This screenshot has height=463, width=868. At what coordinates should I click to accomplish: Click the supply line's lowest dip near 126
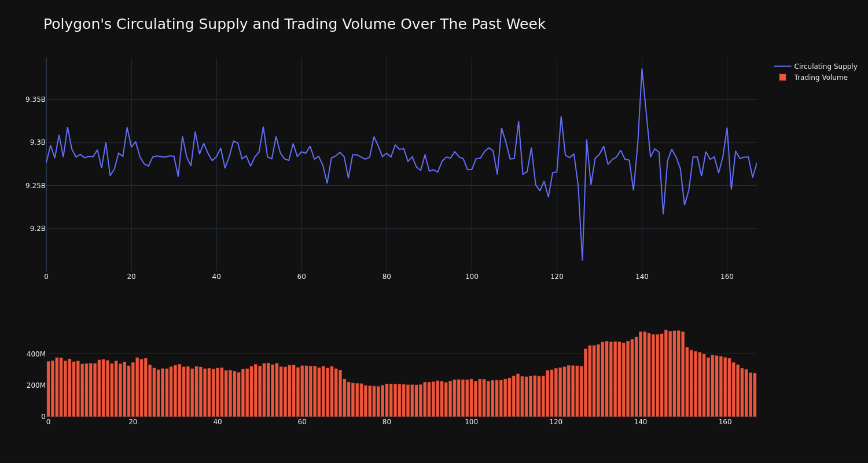(x=582, y=260)
